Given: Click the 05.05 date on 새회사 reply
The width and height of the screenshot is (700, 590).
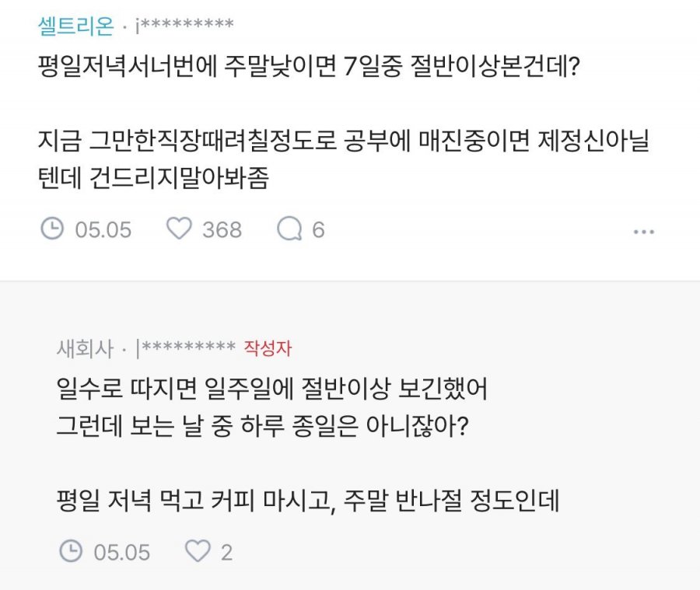Looking at the screenshot, I should click(122, 553).
